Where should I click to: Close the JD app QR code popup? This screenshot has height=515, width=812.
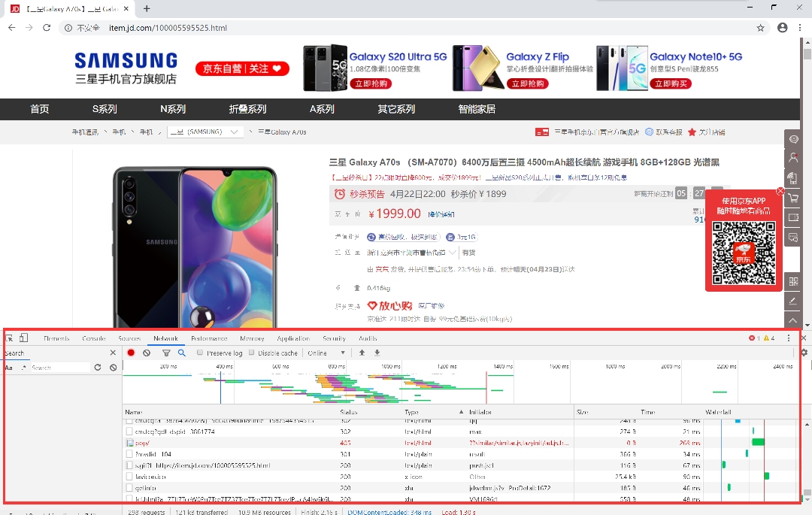point(780,191)
